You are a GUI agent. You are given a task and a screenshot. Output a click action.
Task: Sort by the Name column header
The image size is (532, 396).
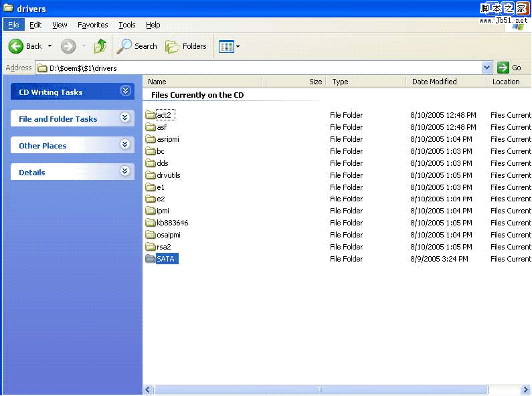pyautogui.click(x=203, y=82)
